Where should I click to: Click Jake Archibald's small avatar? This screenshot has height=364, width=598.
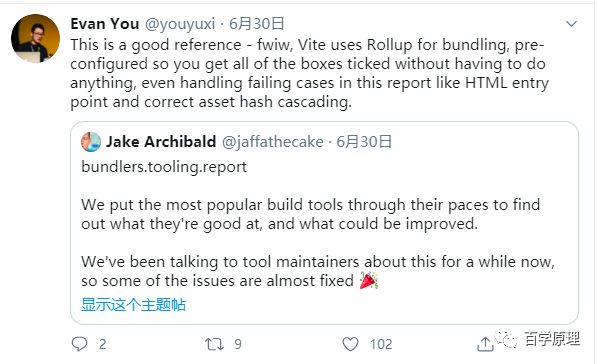(91, 142)
